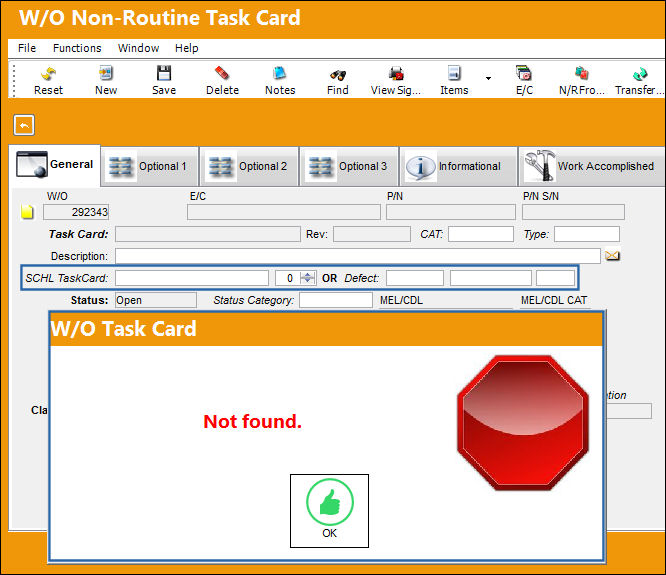Image resolution: width=666 pixels, height=575 pixels.
Task: Open the Help menu
Action: coord(186,48)
